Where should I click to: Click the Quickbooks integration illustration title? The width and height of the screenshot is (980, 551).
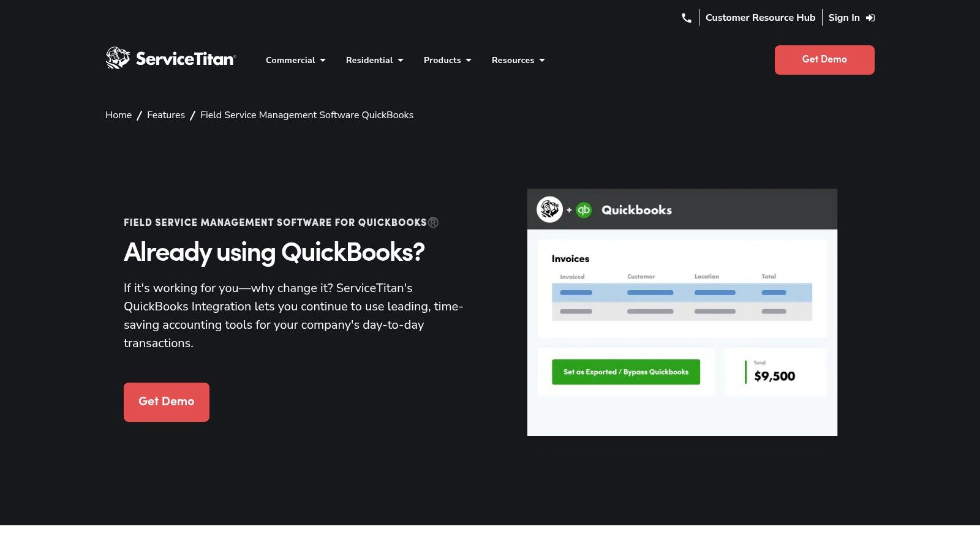637,210
